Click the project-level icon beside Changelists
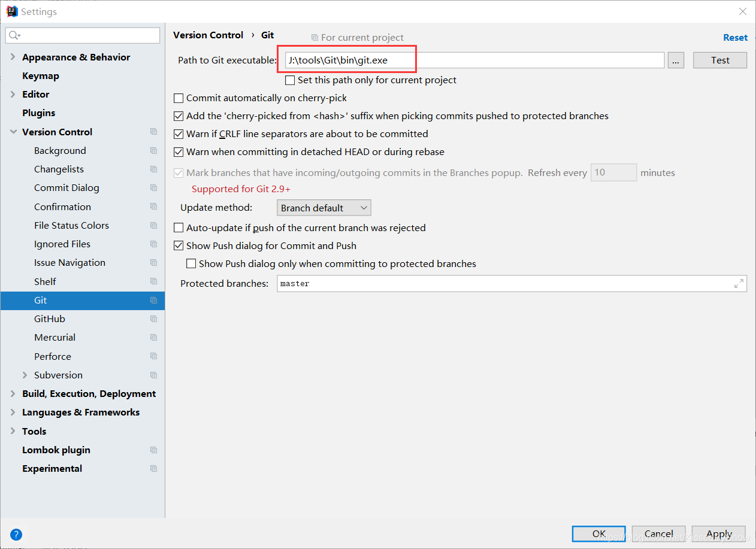Image resolution: width=756 pixels, height=549 pixels. click(x=154, y=169)
